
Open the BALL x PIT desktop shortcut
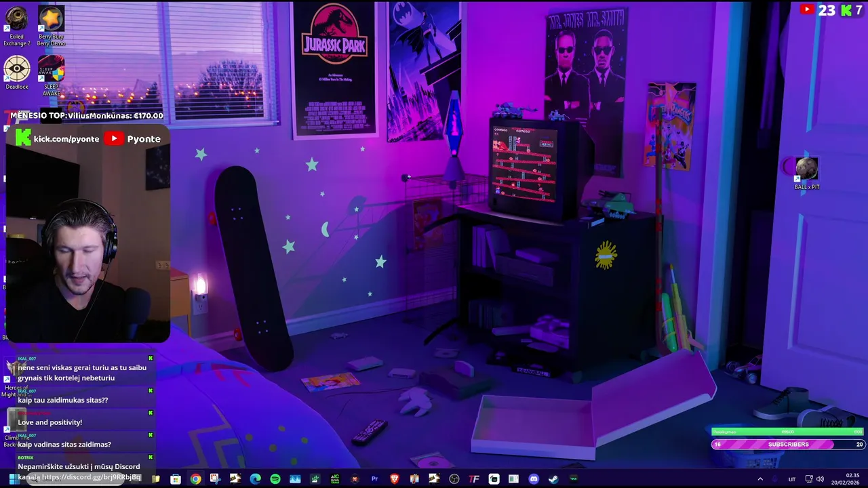pyautogui.click(x=806, y=173)
